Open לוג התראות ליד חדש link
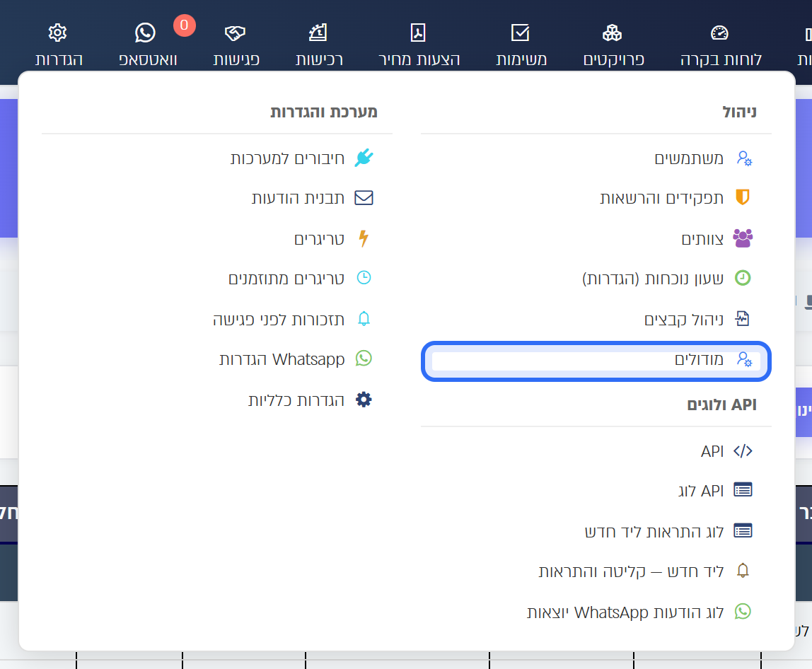The width and height of the screenshot is (812, 669). pos(654,531)
